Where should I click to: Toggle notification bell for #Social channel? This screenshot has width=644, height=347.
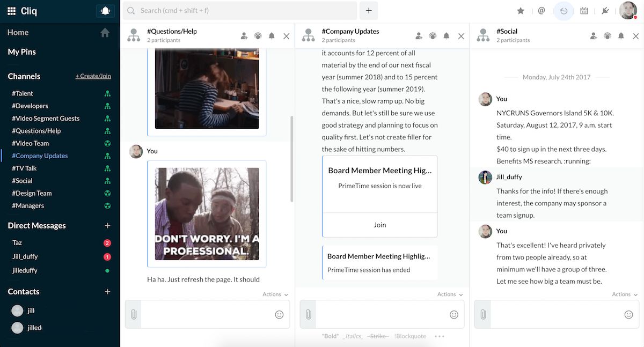[621, 36]
